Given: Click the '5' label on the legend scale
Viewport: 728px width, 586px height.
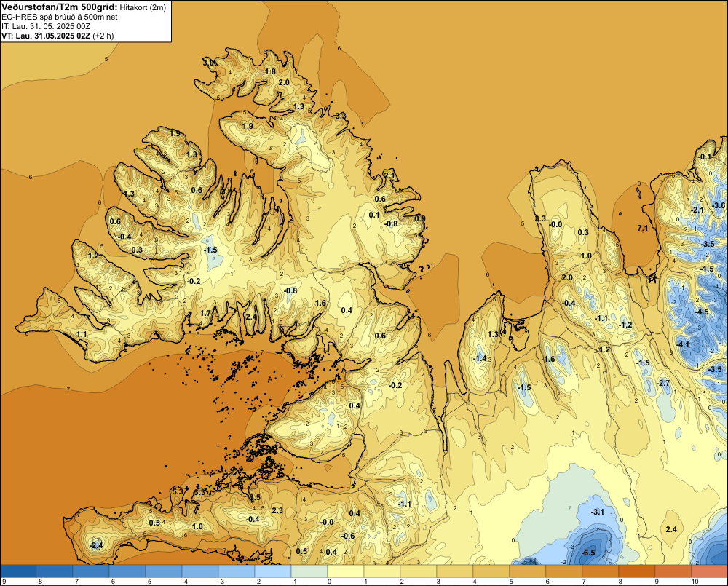Looking at the screenshot, I should [511, 582].
